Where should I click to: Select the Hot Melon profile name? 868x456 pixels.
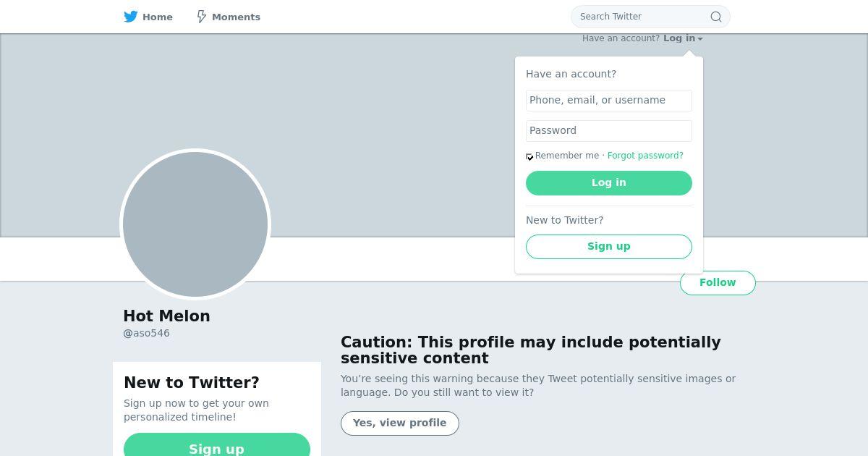click(166, 316)
